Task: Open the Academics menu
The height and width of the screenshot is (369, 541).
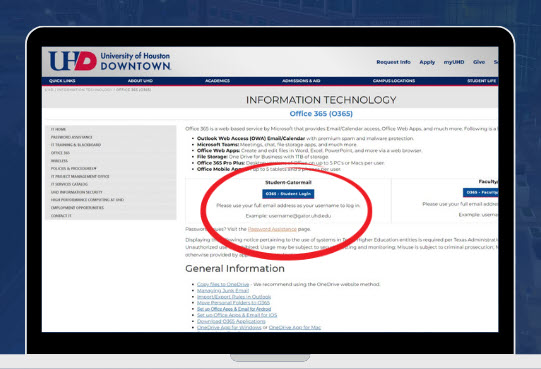Action: pyautogui.click(x=217, y=81)
